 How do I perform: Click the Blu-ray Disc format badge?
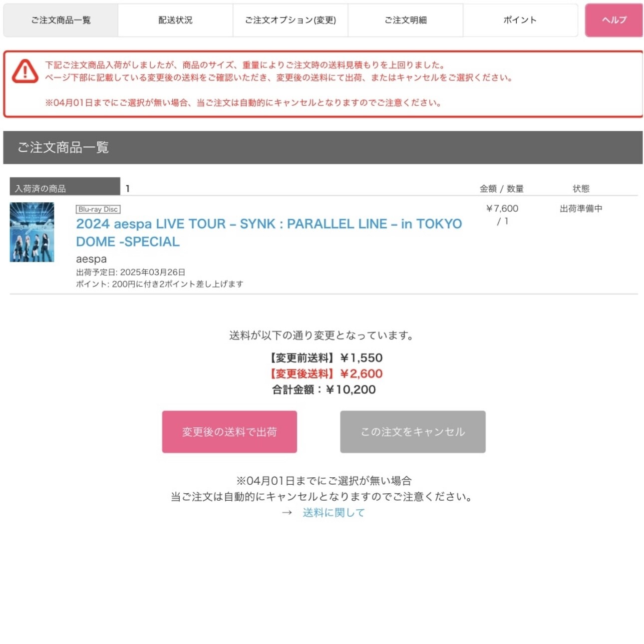pos(98,209)
